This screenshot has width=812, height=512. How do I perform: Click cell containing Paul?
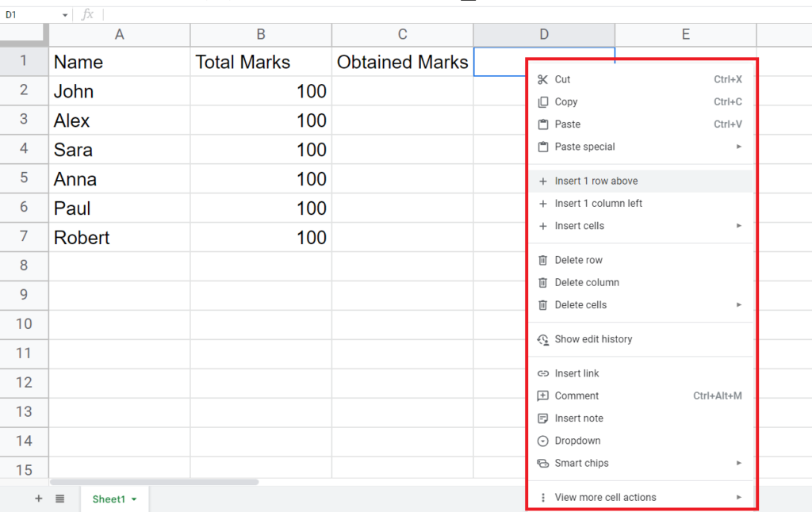[120, 208]
